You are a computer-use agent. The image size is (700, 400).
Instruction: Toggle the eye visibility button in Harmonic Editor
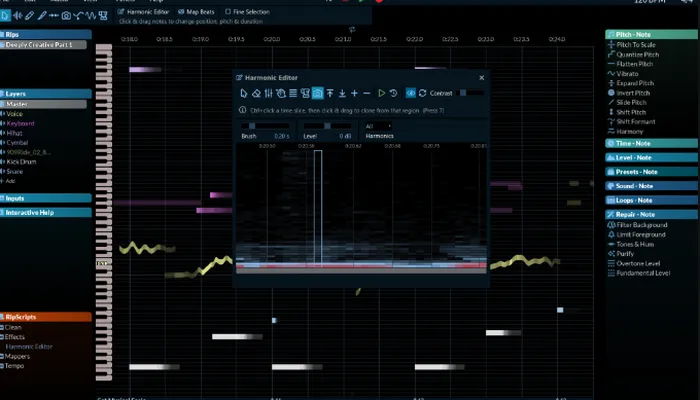(x=410, y=93)
